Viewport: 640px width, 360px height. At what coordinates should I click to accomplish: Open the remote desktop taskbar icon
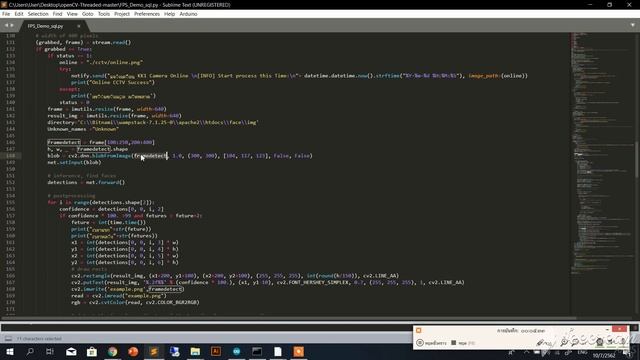[175, 352]
